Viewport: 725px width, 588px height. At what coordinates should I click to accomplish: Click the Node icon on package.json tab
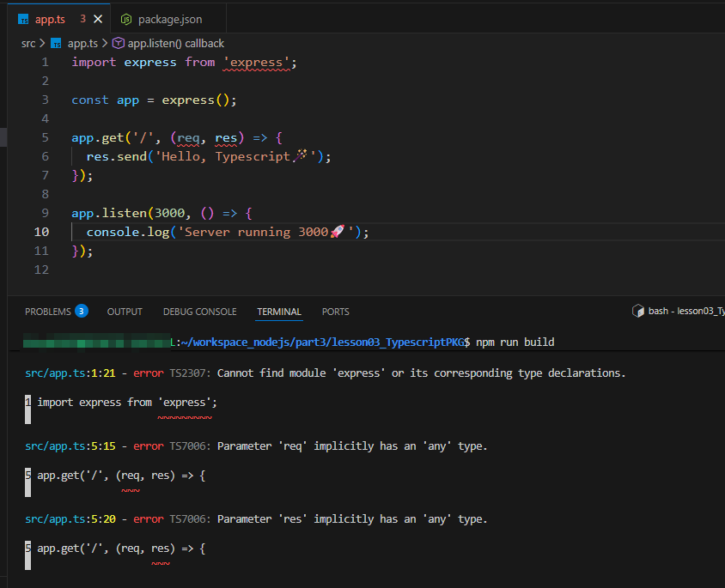126,20
